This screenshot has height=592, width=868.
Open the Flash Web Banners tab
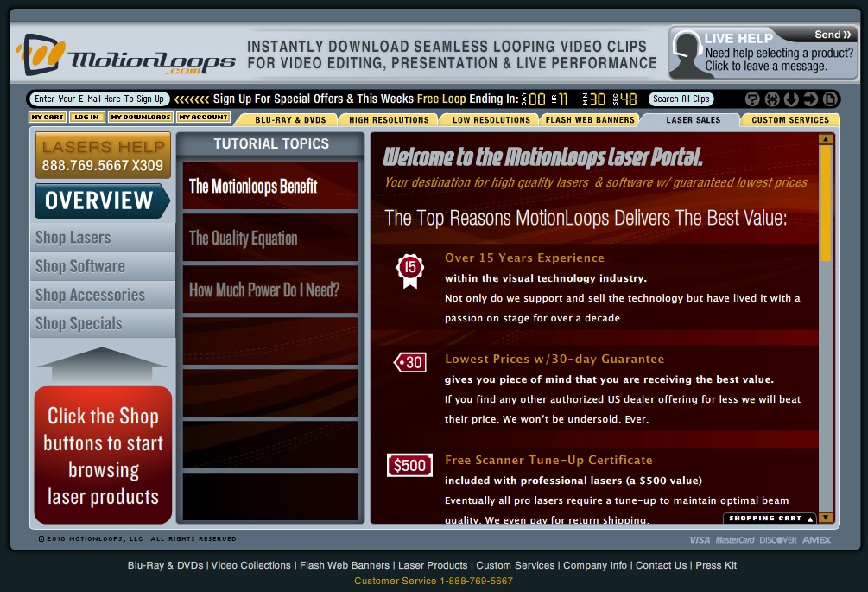pyautogui.click(x=590, y=119)
